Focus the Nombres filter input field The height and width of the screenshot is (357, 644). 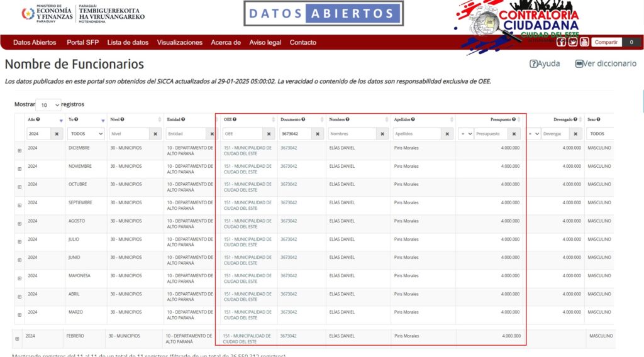(352, 134)
